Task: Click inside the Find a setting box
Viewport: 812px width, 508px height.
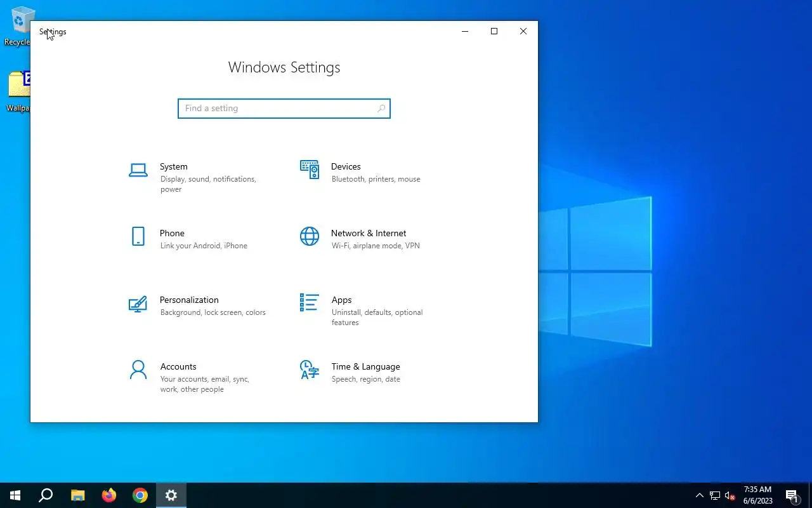Action: click(284, 109)
